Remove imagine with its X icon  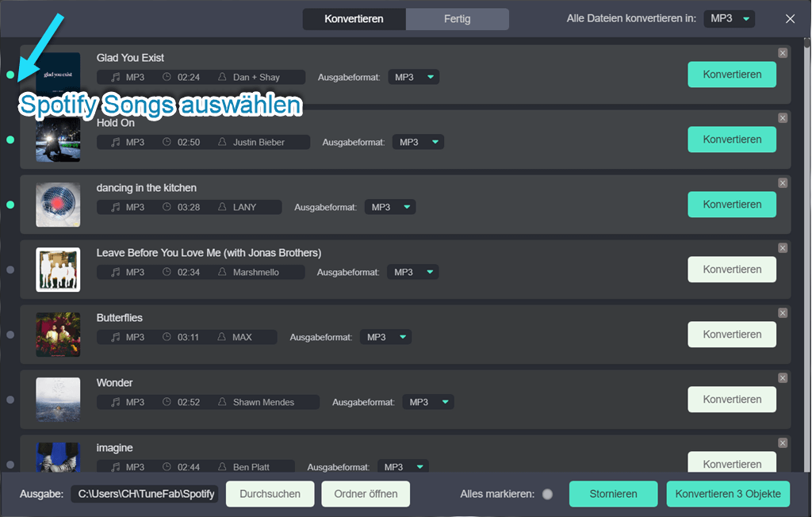(x=783, y=443)
